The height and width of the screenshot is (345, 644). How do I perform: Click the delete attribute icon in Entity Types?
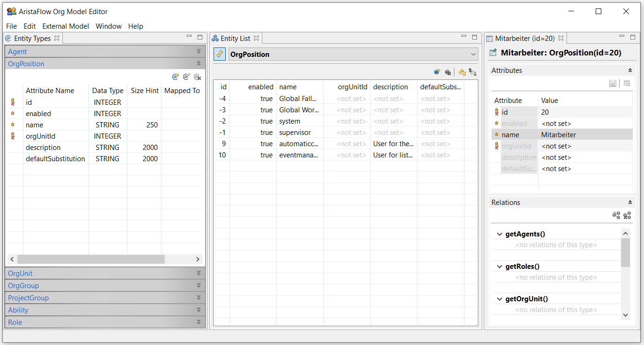coord(198,77)
